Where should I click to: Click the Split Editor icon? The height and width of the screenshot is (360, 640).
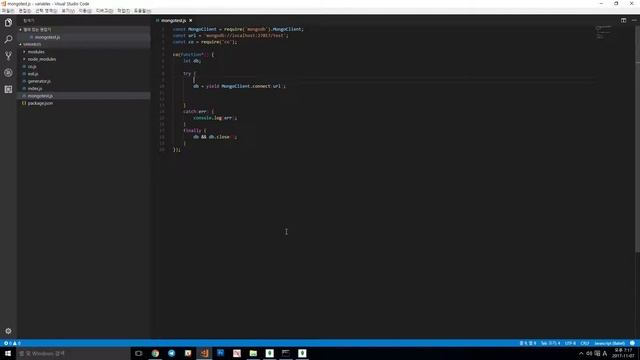point(623,20)
